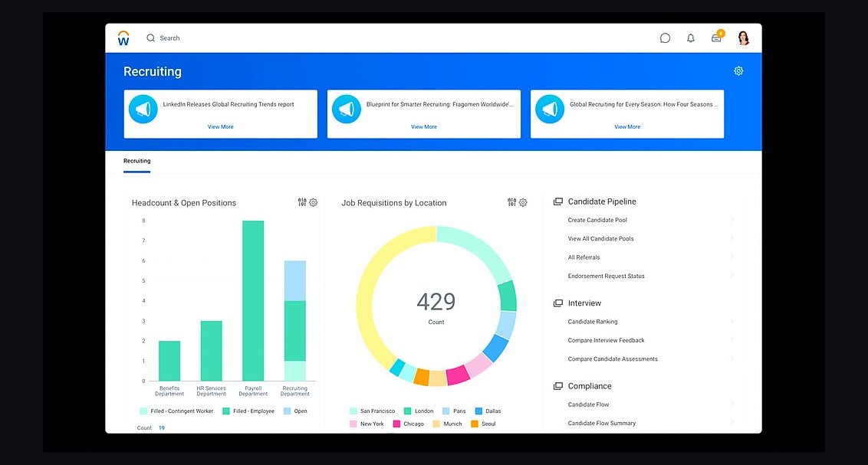Open Create Candidate Pool

597,220
